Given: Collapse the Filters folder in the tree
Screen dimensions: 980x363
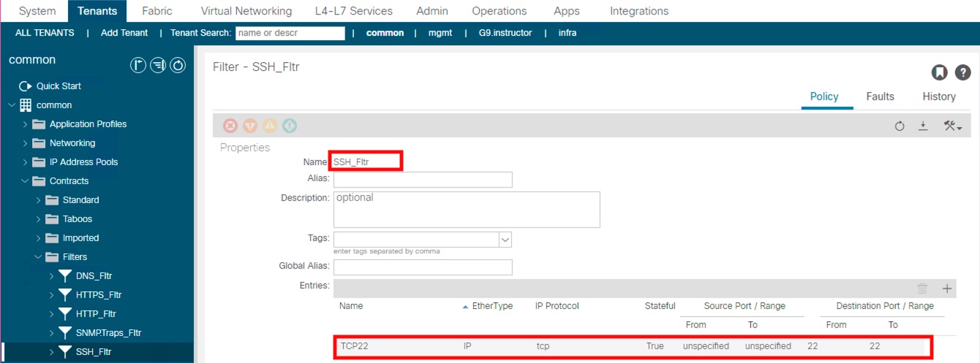Looking at the screenshot, I should (39, 257).
